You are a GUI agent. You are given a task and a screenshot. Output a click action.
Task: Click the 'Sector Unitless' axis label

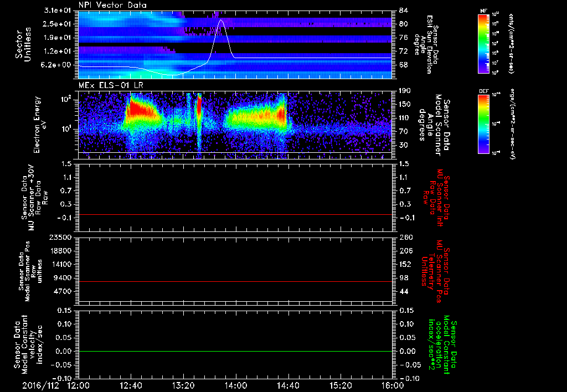coord(23,44)
